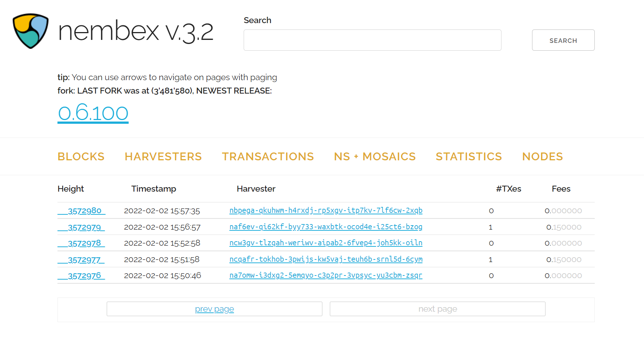The height and width of the screenshot is (340, 644).
Task: Open block height 3572980
Action: pos(84,211)
